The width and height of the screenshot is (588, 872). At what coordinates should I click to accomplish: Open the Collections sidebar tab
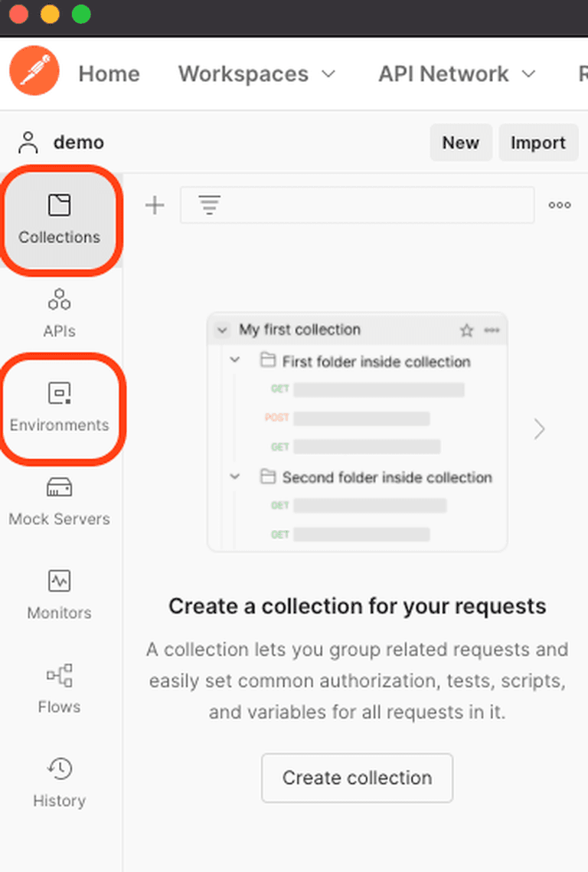60,220
